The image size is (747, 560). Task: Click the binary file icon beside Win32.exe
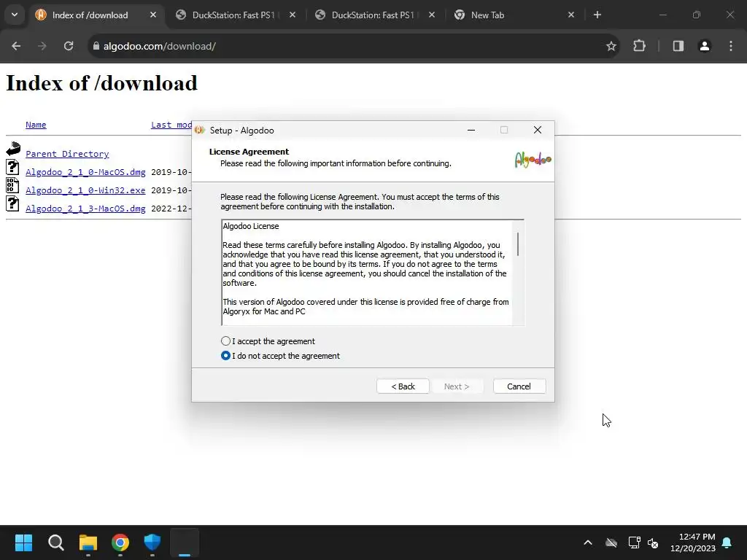tap(12, 185)
